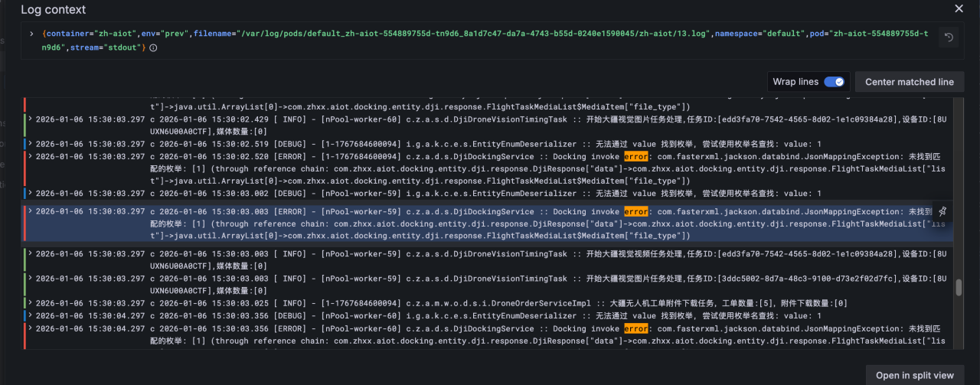Click Open in split view button
This screenshot has height=385, width=980.
(x=915, y=375)
